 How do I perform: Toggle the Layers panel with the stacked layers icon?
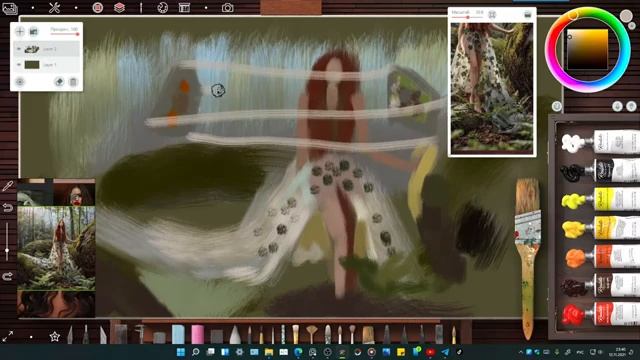click(x=119, y=7)
